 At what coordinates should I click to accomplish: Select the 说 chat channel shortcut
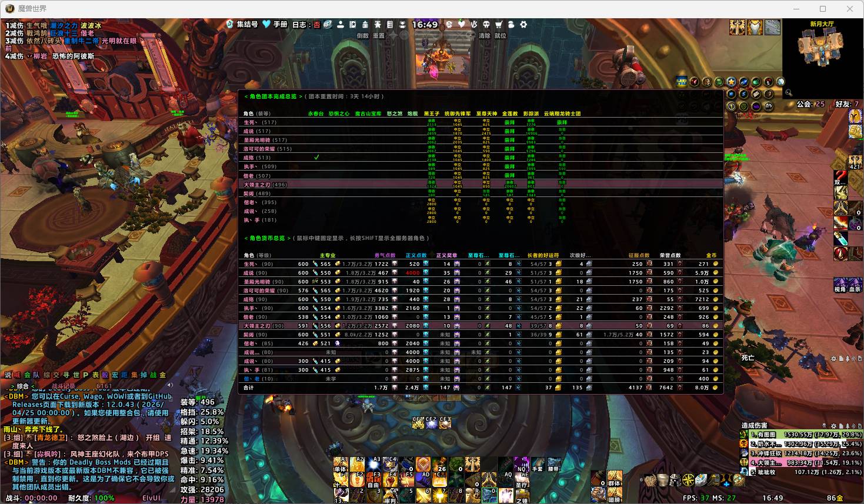pos(8,375)
